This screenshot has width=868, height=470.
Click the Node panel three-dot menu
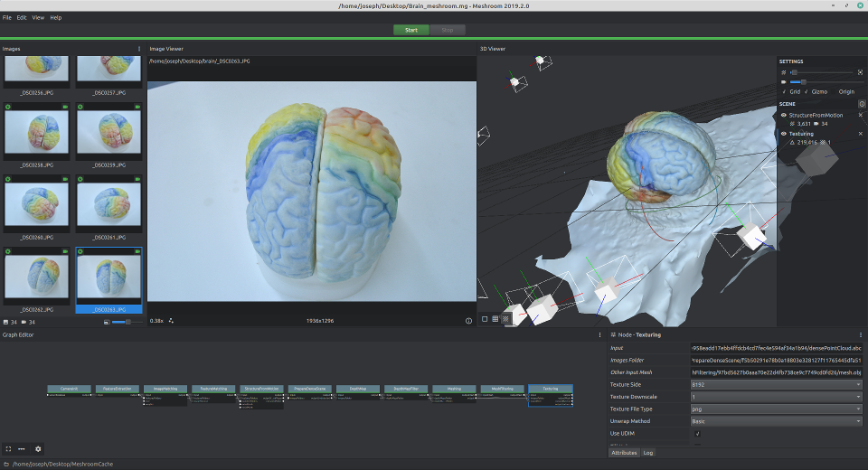coord(861,334)
